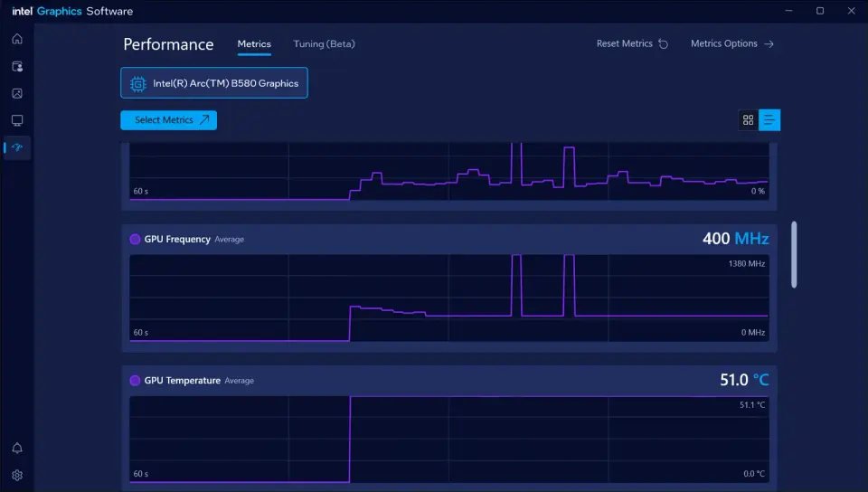Click the GPU Temperature graph area

point(449,440)
